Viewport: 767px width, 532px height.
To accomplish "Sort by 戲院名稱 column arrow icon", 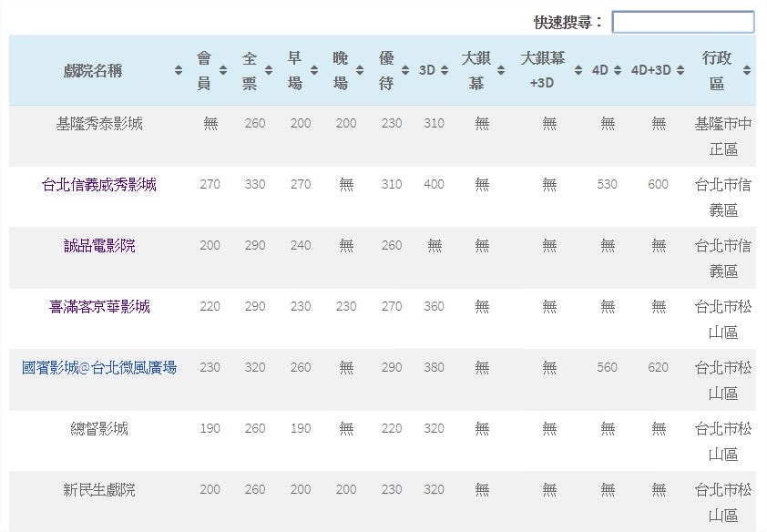I will (x=179, y=71).
